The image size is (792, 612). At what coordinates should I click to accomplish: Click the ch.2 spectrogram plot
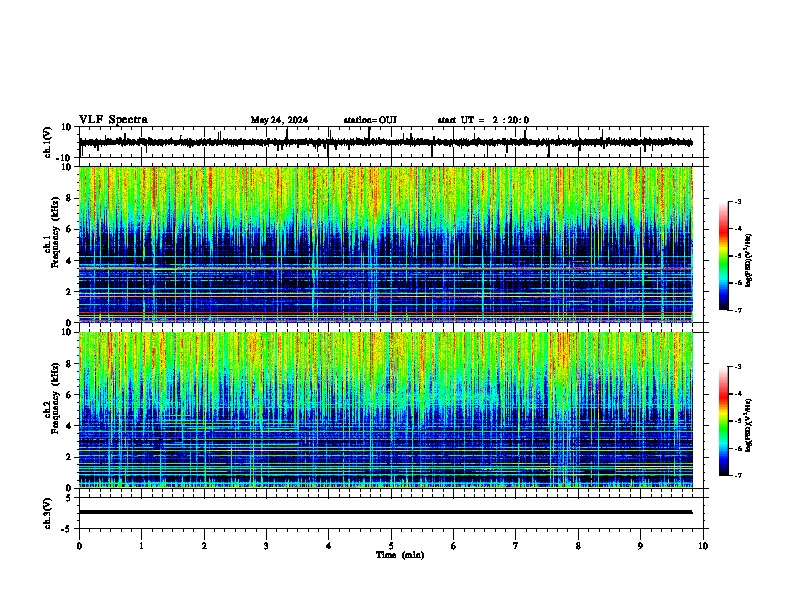point(386,410)
